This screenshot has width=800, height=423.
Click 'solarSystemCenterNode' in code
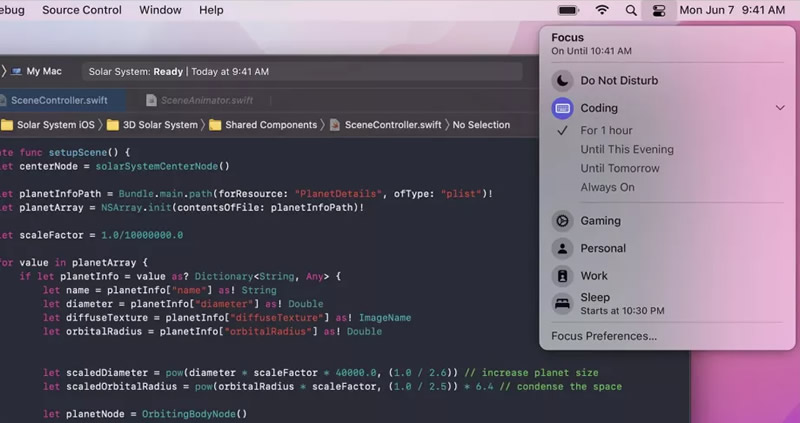pyautogui.click(x=157, y=166)
